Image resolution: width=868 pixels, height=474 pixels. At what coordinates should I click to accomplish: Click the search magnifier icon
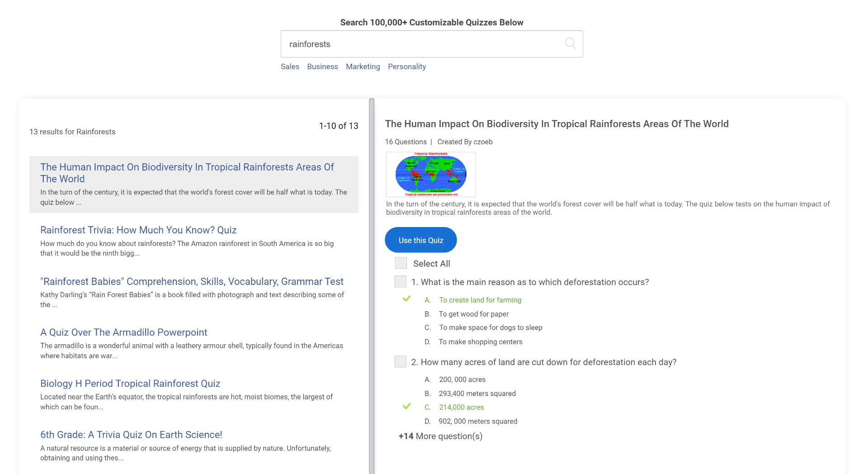click(570, 43)
